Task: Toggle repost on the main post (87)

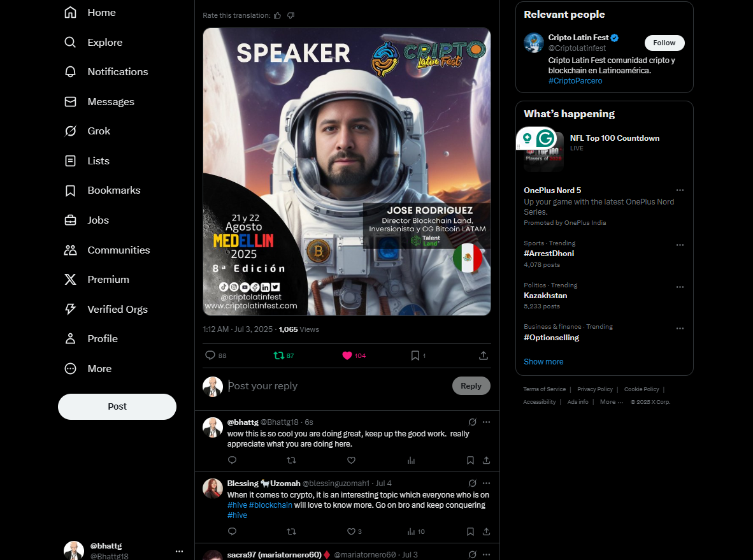Action: [283, 355]
